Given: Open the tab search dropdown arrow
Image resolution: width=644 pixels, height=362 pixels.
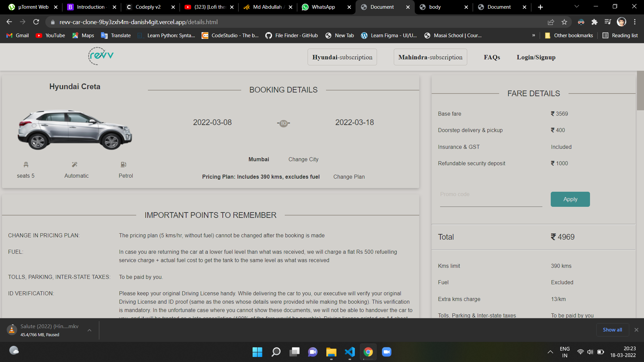Looking at the screenshot, I should (577, 7).
